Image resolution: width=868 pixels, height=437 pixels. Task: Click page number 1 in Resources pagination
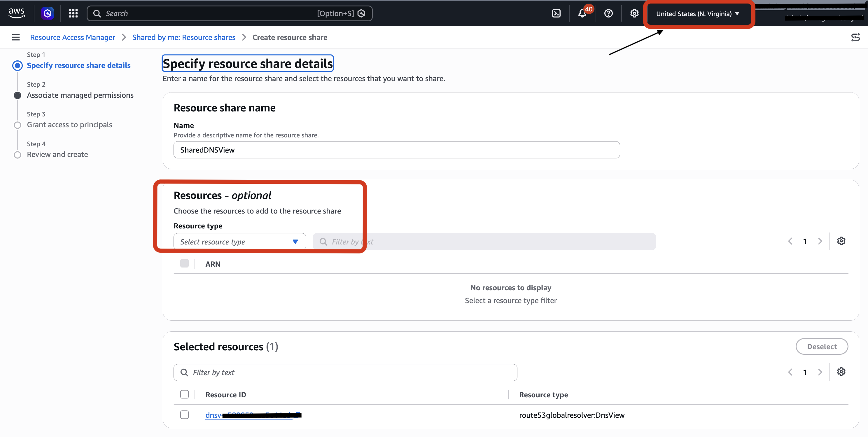[805, 241]
